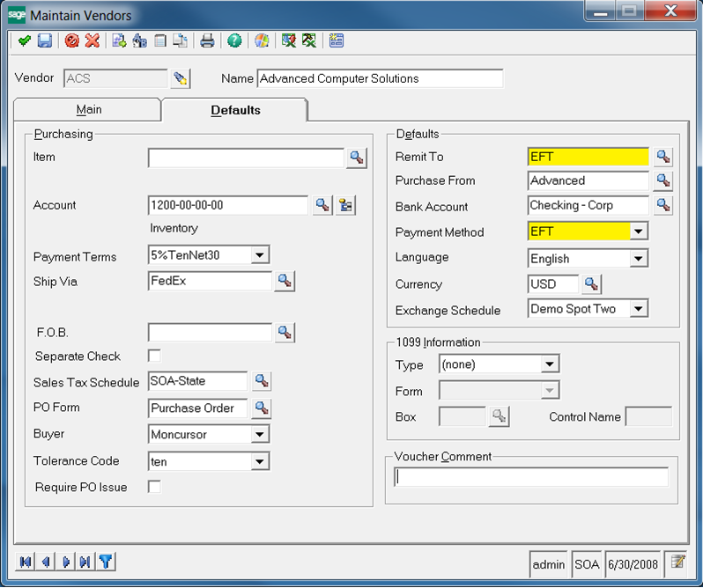Tick the Require PO Issue checkbox

155,487
